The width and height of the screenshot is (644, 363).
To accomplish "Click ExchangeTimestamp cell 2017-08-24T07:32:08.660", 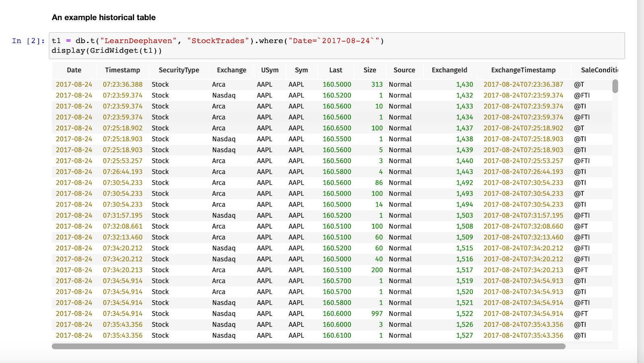I will 523,226.
